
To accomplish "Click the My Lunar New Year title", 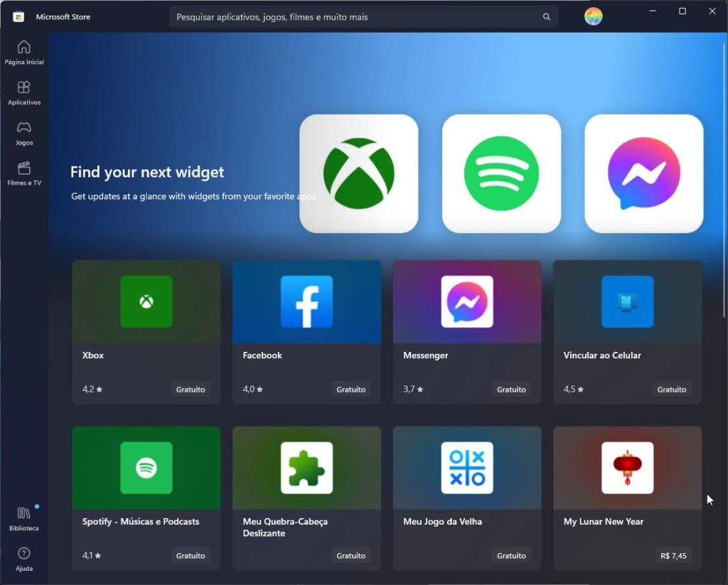I will 604,522.
